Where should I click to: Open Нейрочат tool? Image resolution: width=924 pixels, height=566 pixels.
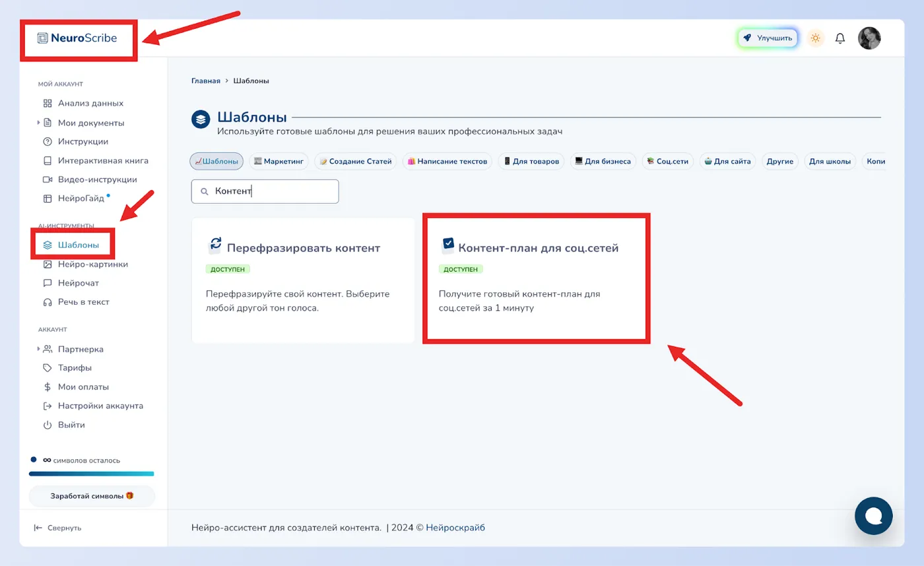point(71,283)
